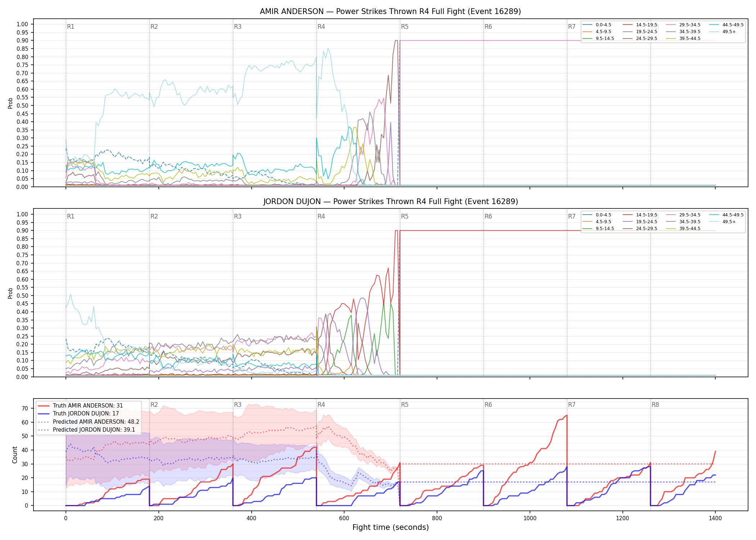Click the R4 round marker in Dujon chart
This screenshot has width=756, height=540.
pyautogui.click(x=321, y=216)
